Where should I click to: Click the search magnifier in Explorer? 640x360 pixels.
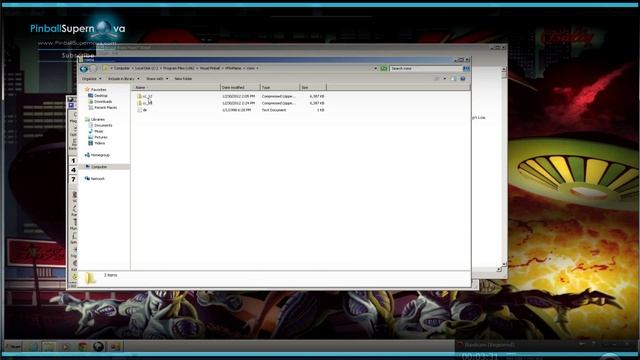pos(466,69)
